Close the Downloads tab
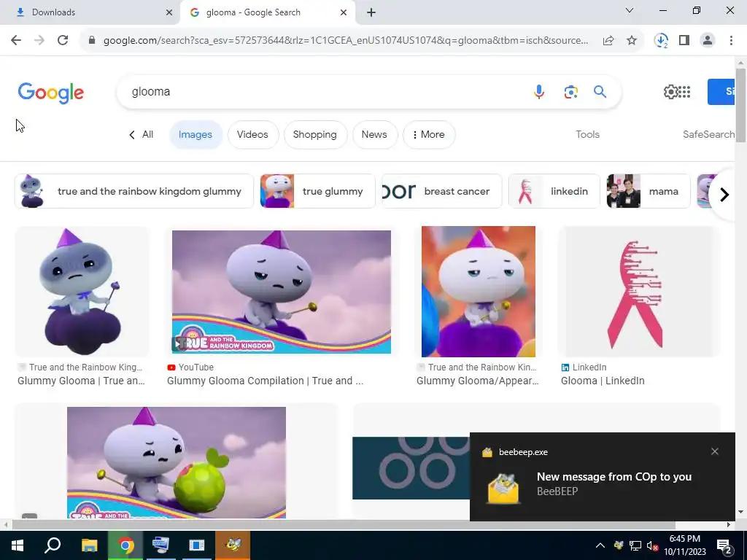 coord(169,12)
